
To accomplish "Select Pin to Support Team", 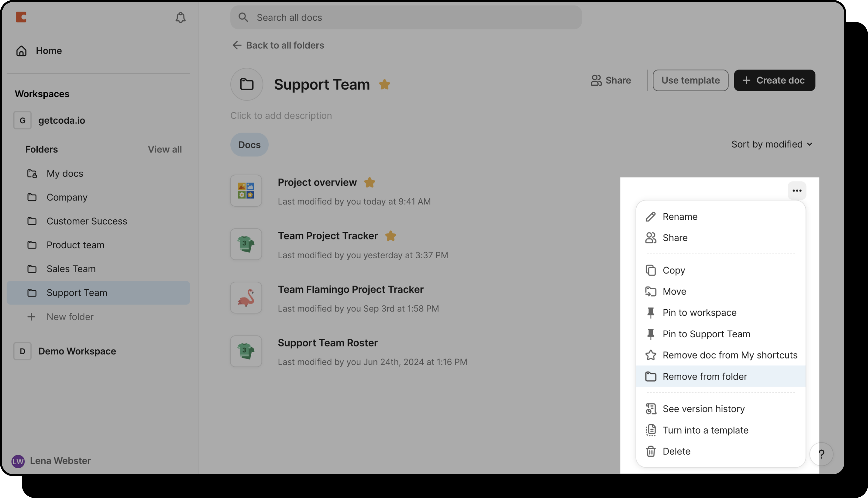I will (721, 334).
